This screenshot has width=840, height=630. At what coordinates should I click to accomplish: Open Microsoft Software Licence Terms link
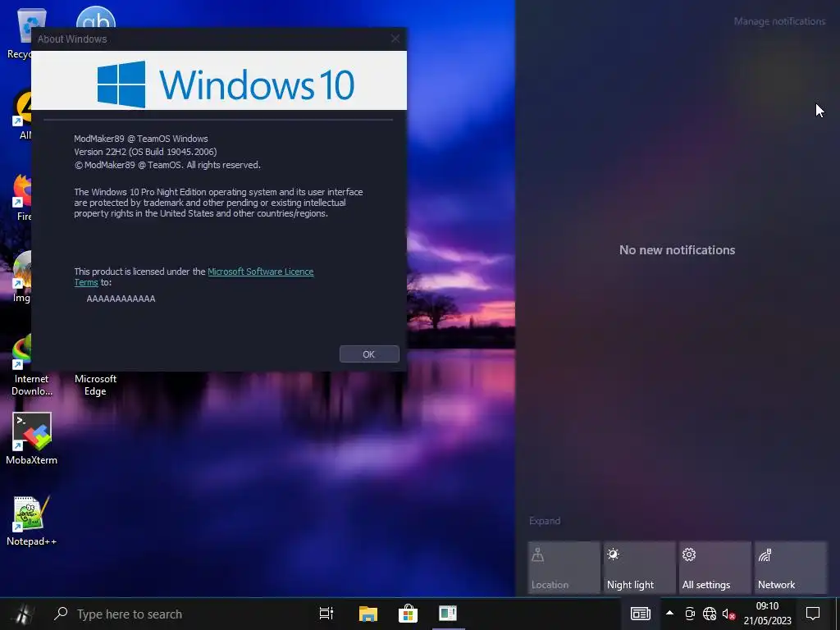coord(260,272)
